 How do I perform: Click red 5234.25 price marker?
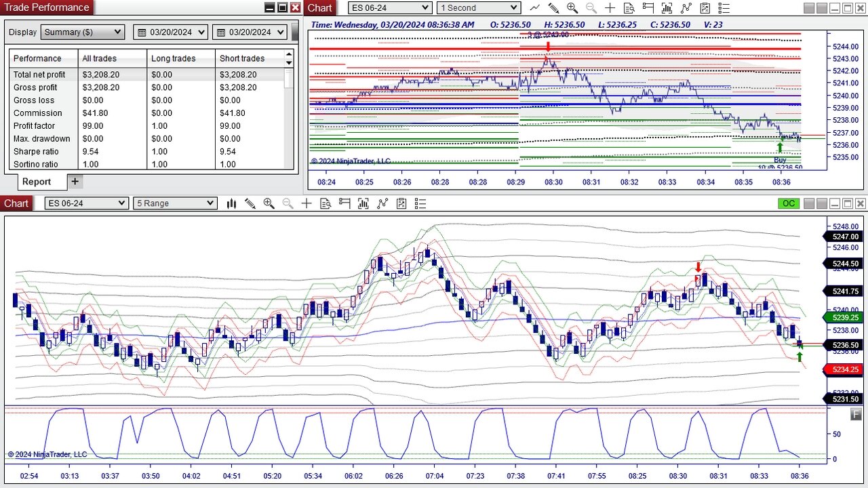click(844, 369)
